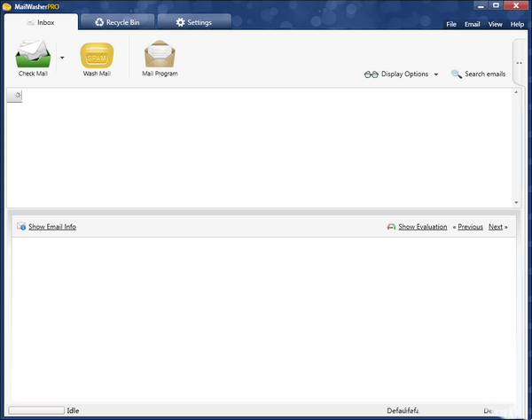Open the Settings tab
This screenshot has width=532, height=420.
point(193,21)
